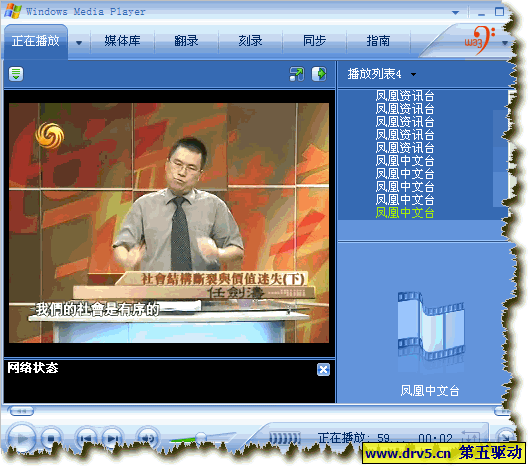Expand the 正在播放 tab dropdown arrow
Screen dimensions: 529x467
click(x=79, y=43)
